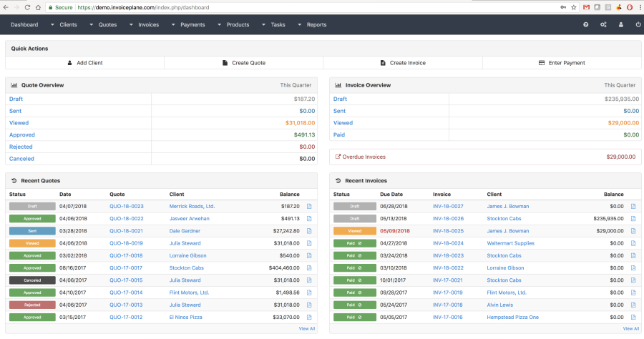The width and height of the screenshot is (644, 339).
Task: Reload the page in browser
Action: (x=27, y=7)
